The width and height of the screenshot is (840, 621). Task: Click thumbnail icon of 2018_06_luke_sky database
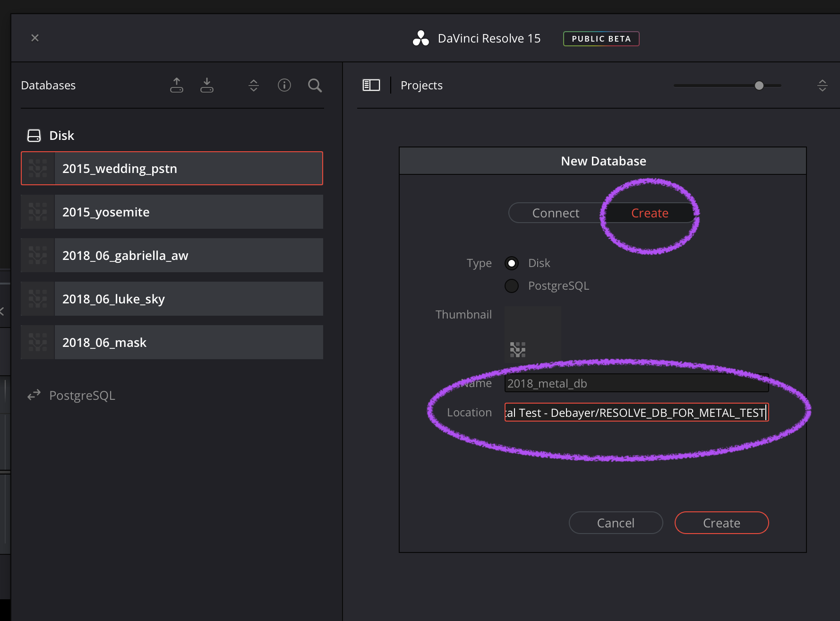point(38,299)
